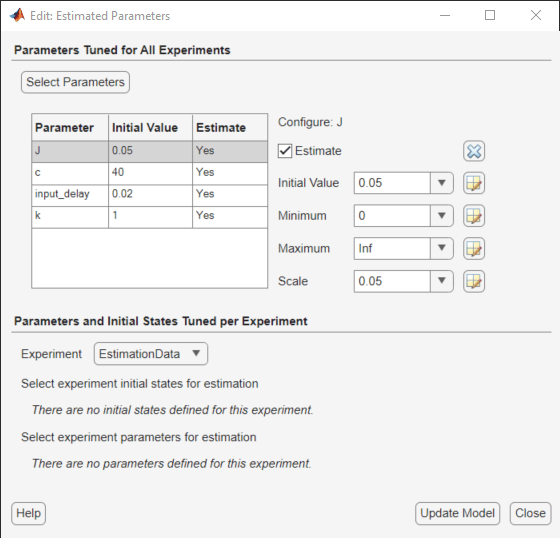This screenshot has width=560, height=538.
Task: Click the Close button at bottom
Action: pyautogui.click(x=530, y=513)
